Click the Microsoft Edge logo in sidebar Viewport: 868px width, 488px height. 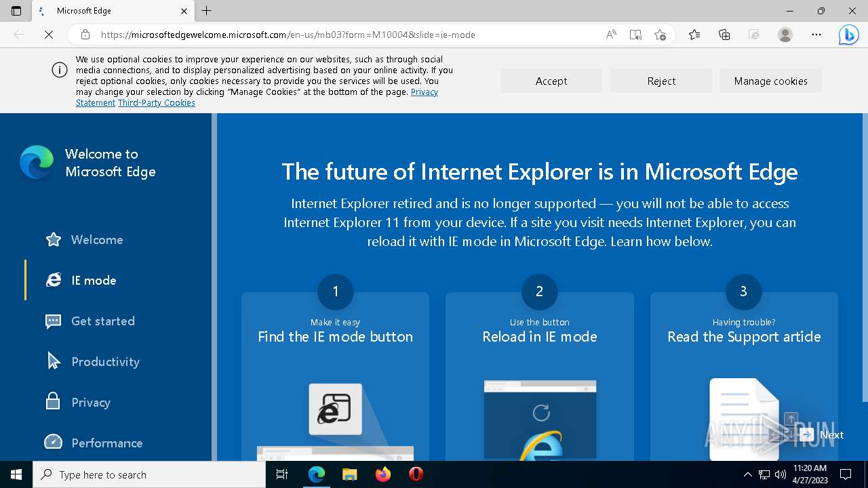[x=37, y=163]
